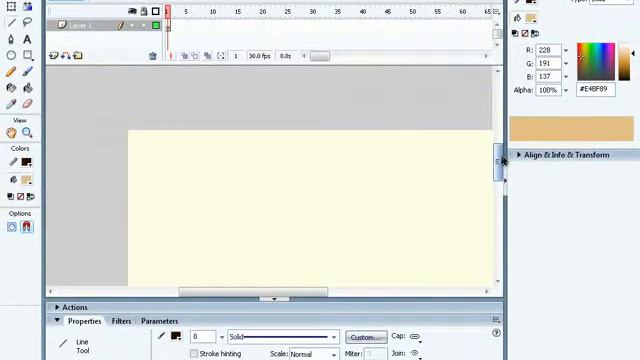
Task: Toggle Object Drawing option
Action: coord(12,227)
